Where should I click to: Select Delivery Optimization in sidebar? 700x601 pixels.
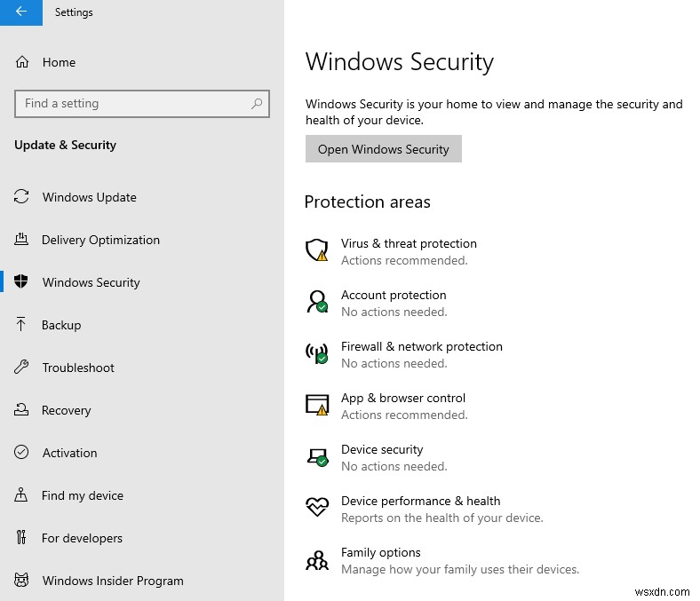(x=100, y=240)
